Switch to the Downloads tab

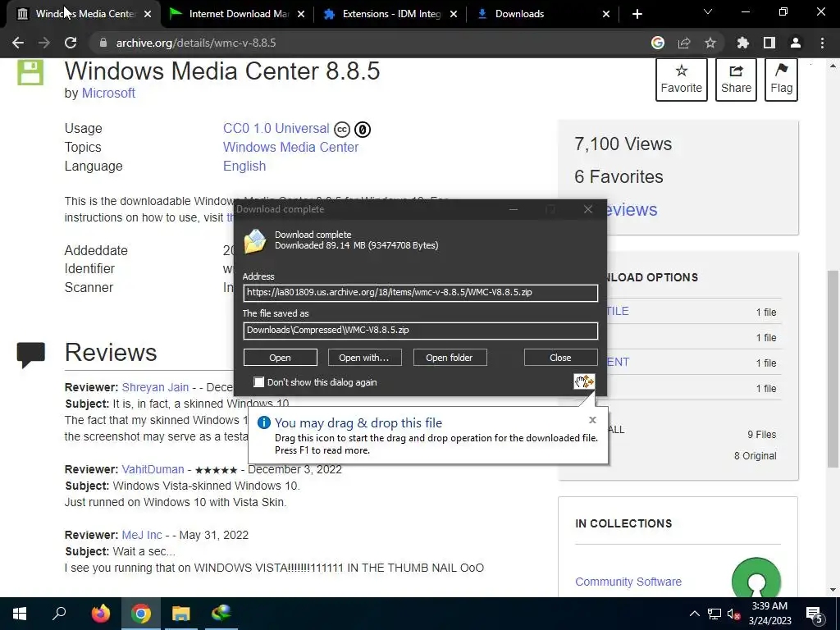pos(542,14)
